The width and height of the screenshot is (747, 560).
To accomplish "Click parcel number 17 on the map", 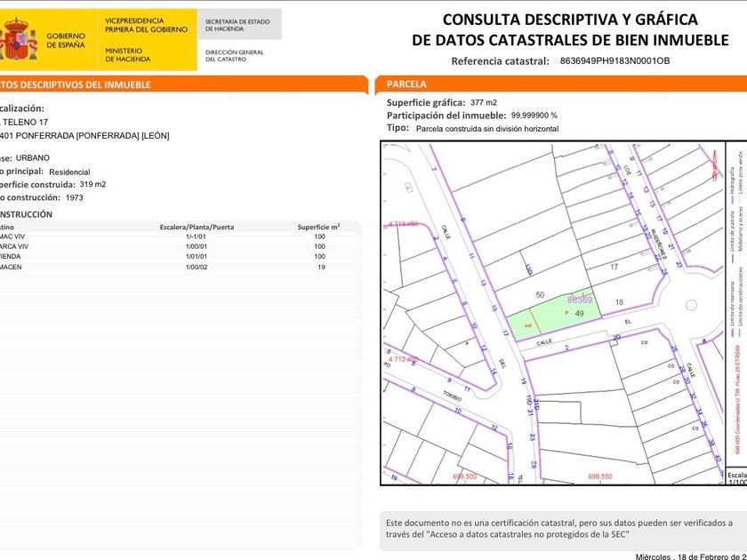I will 614,267.
